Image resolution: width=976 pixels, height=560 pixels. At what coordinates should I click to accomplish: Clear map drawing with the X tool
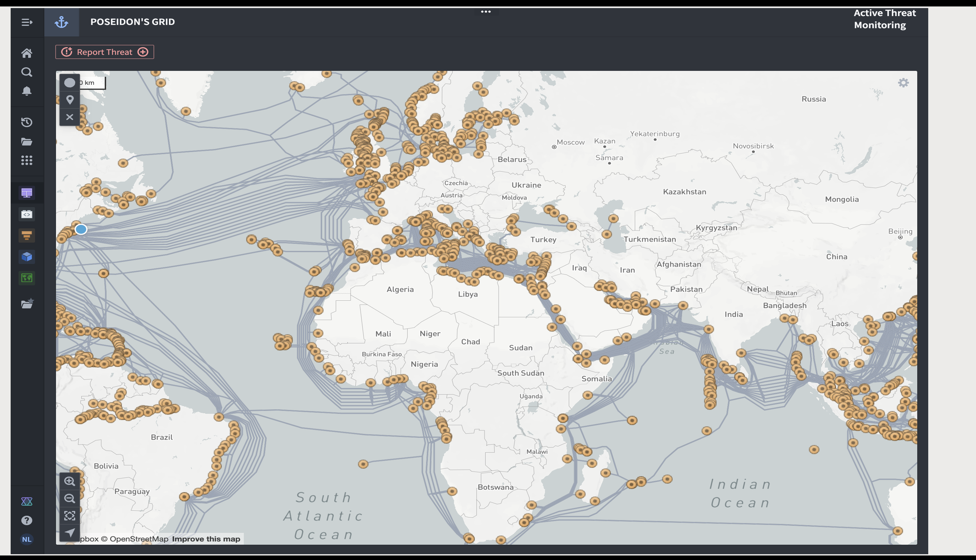coord(70,117)
